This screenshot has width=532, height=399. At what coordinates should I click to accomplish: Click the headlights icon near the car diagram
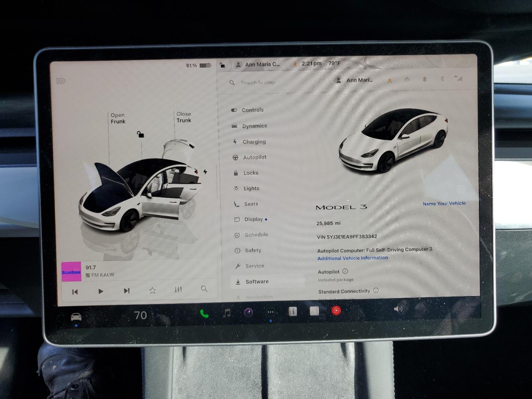(x=61, y=81)
